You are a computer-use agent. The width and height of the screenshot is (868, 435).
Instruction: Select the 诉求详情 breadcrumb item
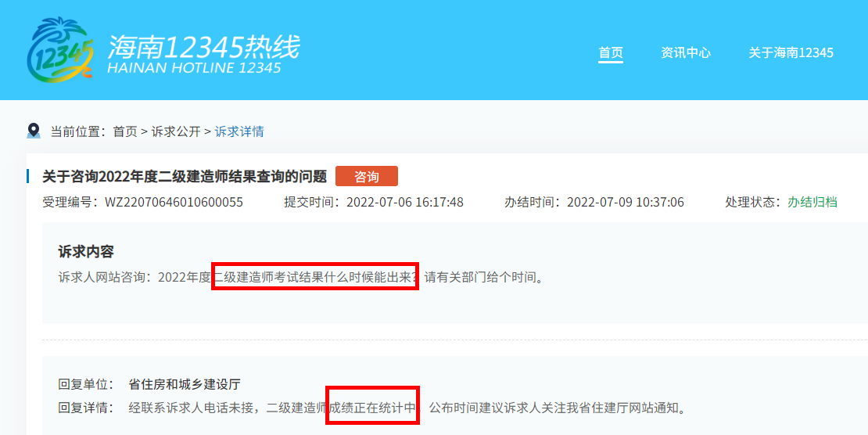239,131
